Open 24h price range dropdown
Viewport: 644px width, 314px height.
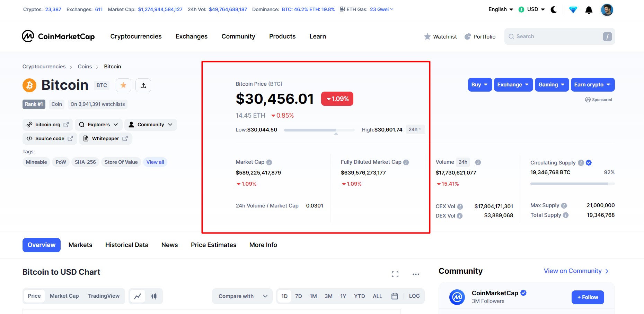415,129
